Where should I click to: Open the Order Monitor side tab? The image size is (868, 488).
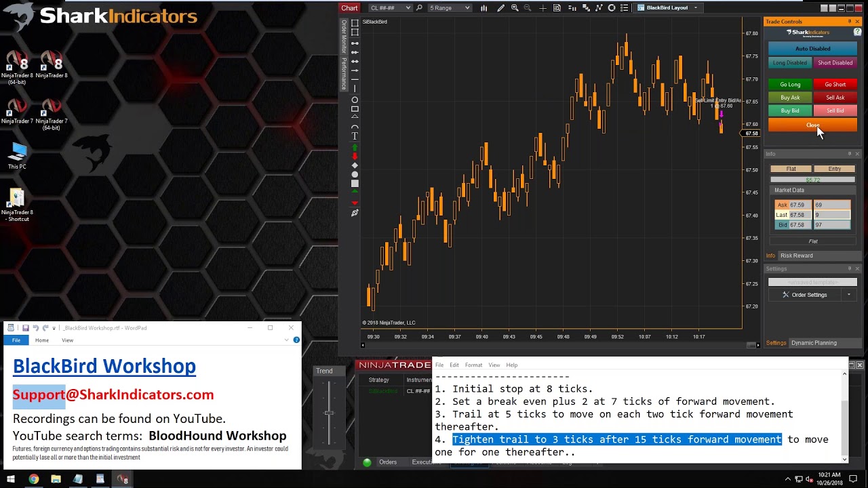pos(344,37)
